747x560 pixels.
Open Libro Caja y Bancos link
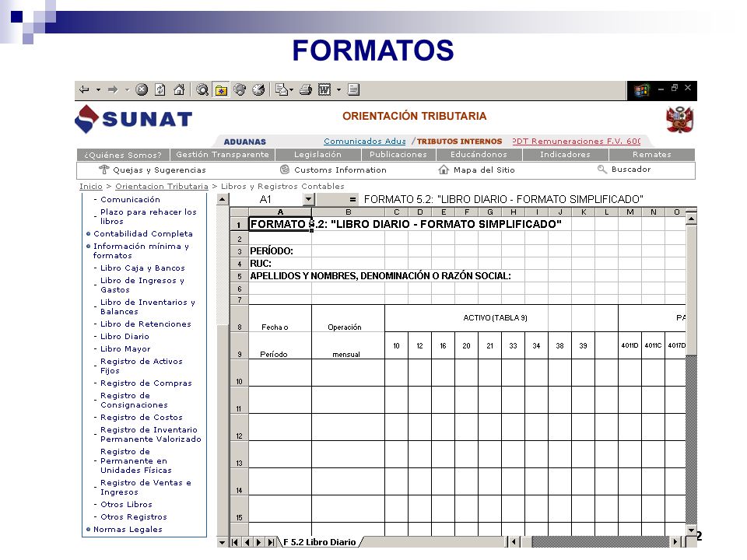(x=142, y=268)
